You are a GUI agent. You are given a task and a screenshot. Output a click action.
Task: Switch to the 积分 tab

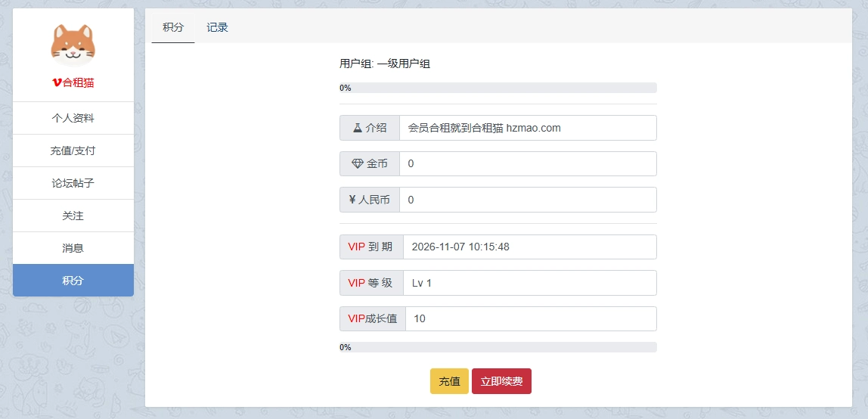point(173,27)
